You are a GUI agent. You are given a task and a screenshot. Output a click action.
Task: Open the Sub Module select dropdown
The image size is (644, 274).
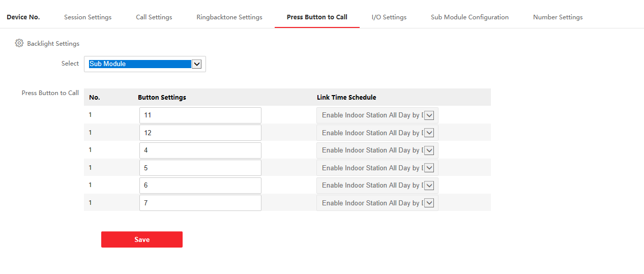145,64
